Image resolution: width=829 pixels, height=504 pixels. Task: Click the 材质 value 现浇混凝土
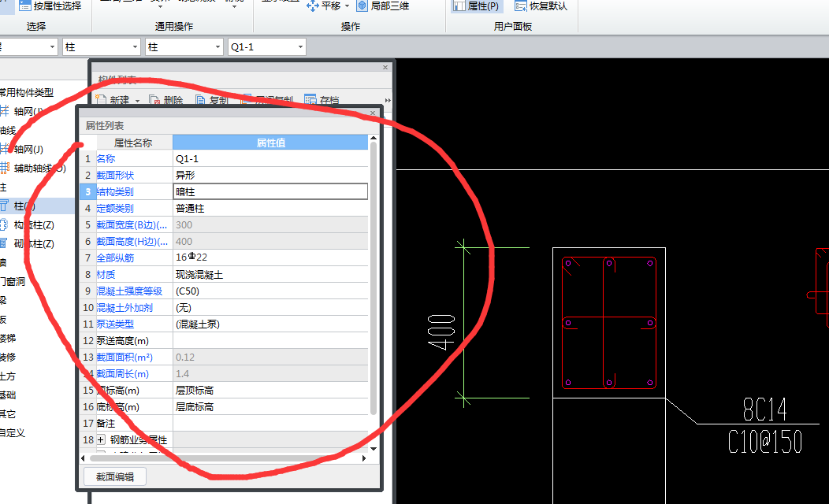coord(270,274)
